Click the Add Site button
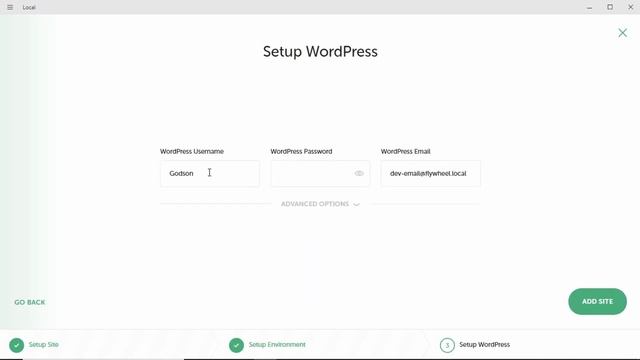This screenshot has width=640, height=360. coord(597,302)
